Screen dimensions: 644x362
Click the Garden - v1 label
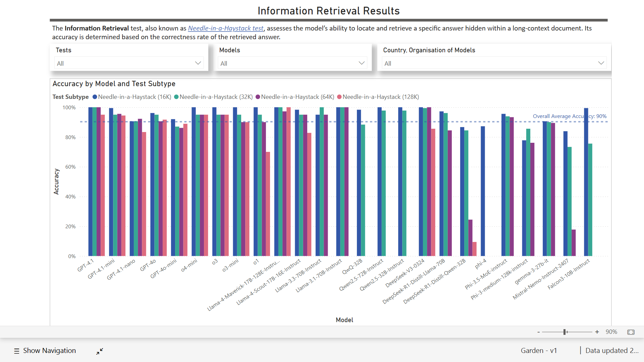click(x=539, y=351)
